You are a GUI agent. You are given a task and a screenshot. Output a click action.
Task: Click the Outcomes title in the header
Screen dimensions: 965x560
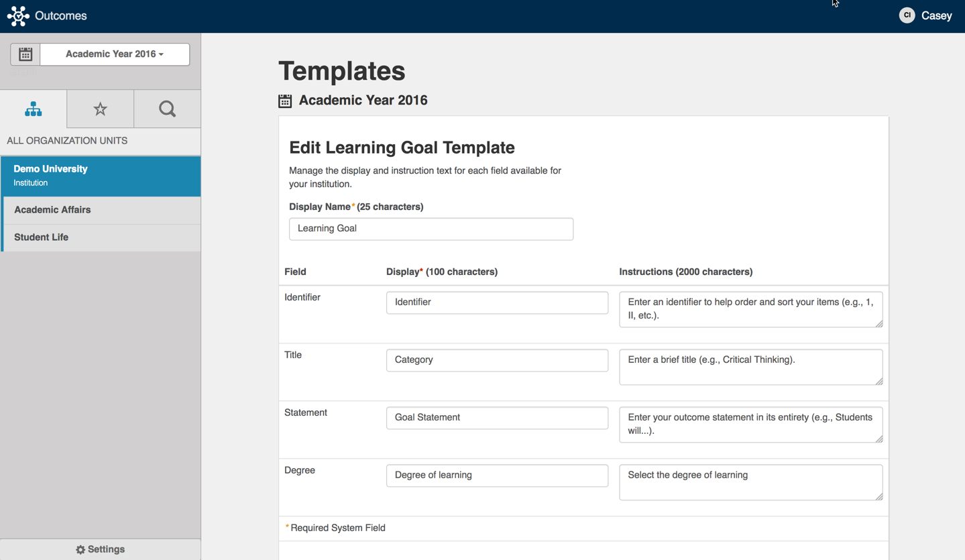tap(61, 16)
